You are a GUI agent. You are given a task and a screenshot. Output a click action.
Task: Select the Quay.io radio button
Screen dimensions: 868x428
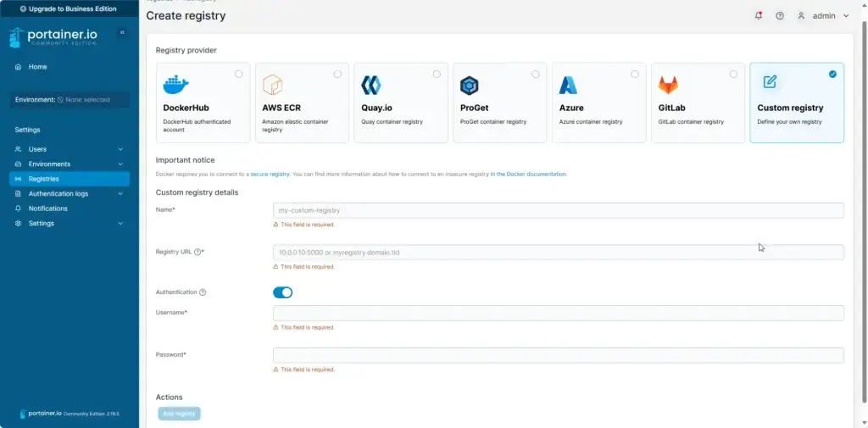(x=437, y=75)
